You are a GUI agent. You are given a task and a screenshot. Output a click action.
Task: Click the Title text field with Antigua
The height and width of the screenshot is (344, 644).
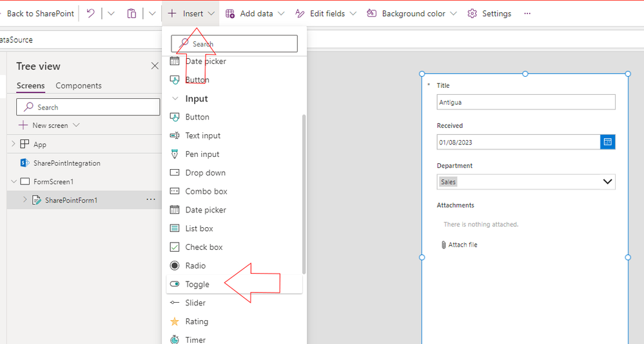tap(526, 102)
